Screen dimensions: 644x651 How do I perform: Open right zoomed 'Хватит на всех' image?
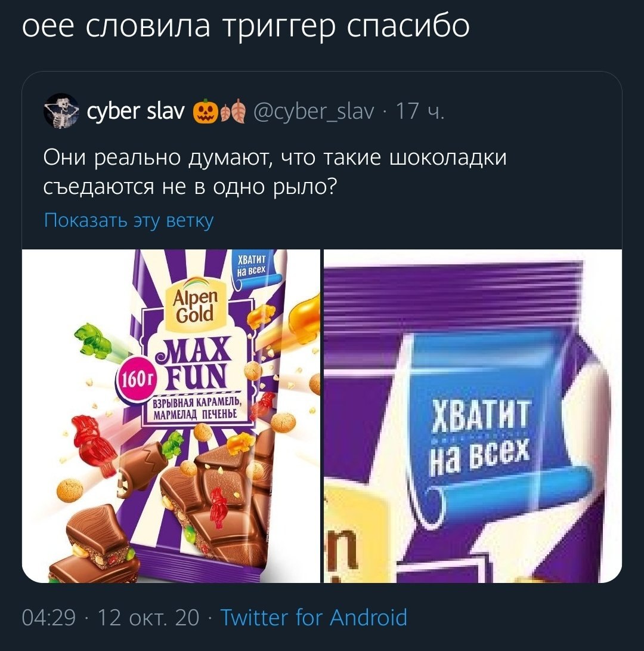(473, 416)
